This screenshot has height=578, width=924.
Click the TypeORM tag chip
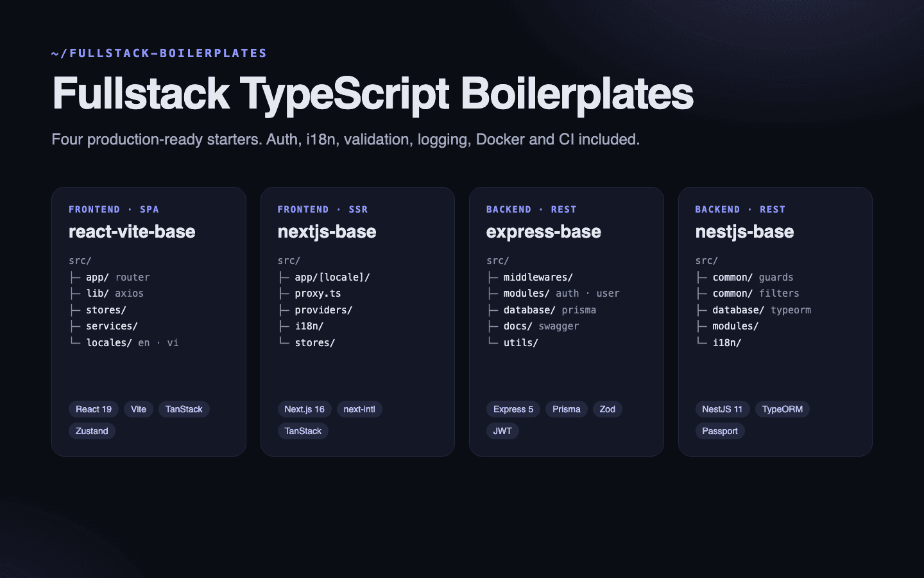(782, 409)
